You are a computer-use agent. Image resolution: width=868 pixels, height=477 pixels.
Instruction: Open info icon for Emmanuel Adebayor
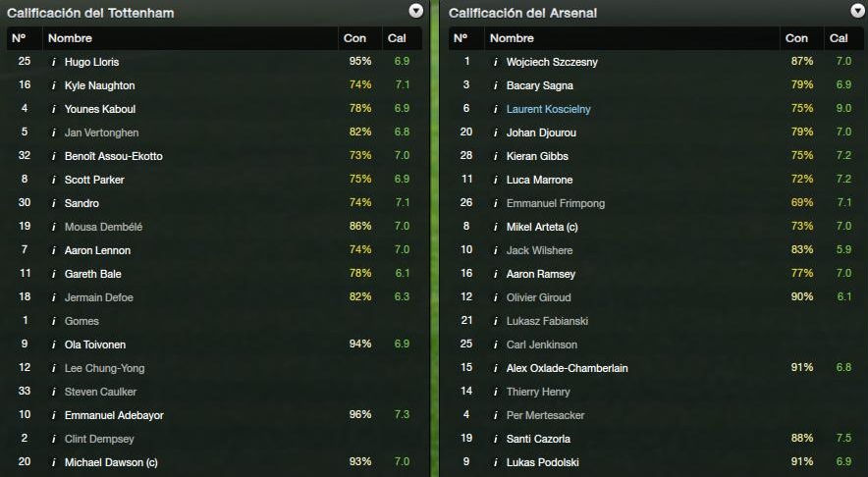pos(54,415)
